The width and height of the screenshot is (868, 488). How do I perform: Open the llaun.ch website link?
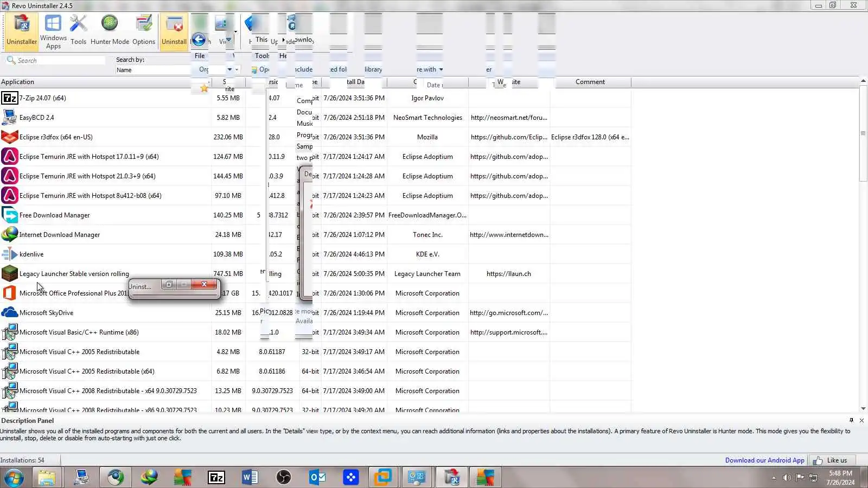[x=509, y=274]
